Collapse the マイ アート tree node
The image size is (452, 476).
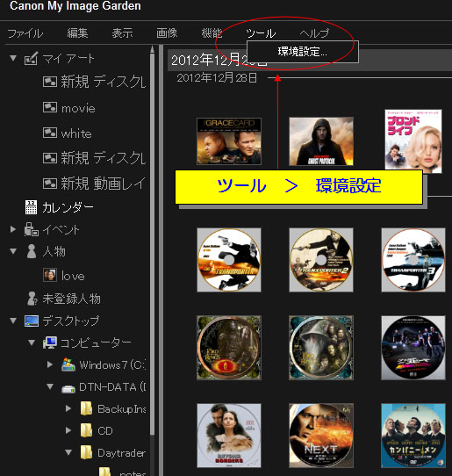(13, 58)
